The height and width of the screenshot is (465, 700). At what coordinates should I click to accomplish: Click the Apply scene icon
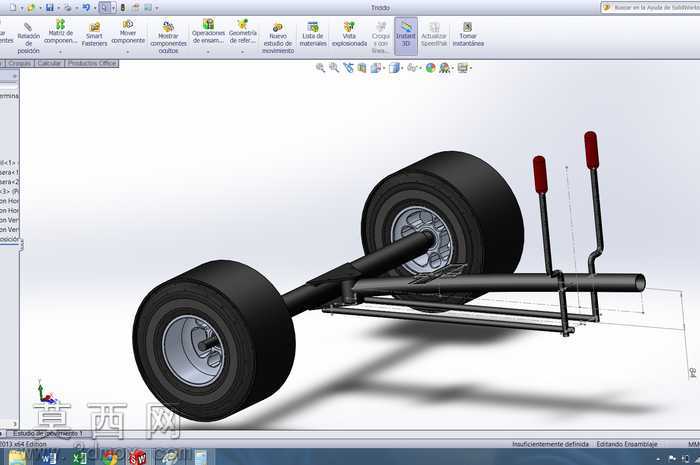coord(444,67)
